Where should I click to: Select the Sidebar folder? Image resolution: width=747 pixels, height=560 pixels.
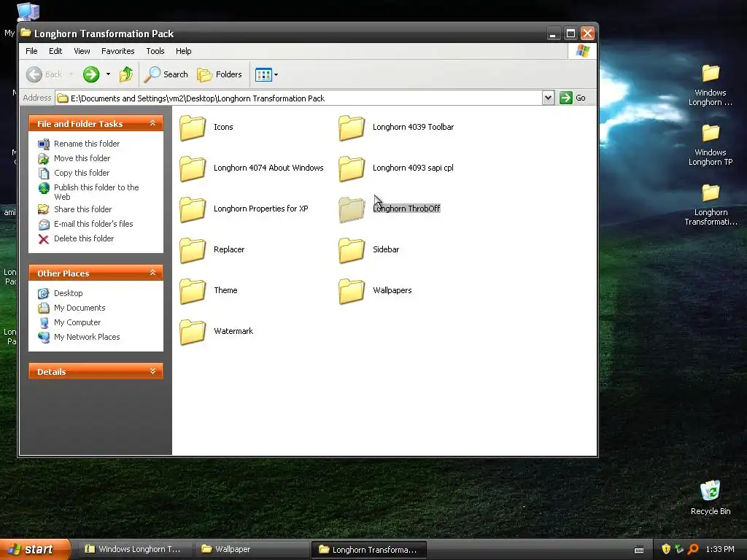coord(368,250)
